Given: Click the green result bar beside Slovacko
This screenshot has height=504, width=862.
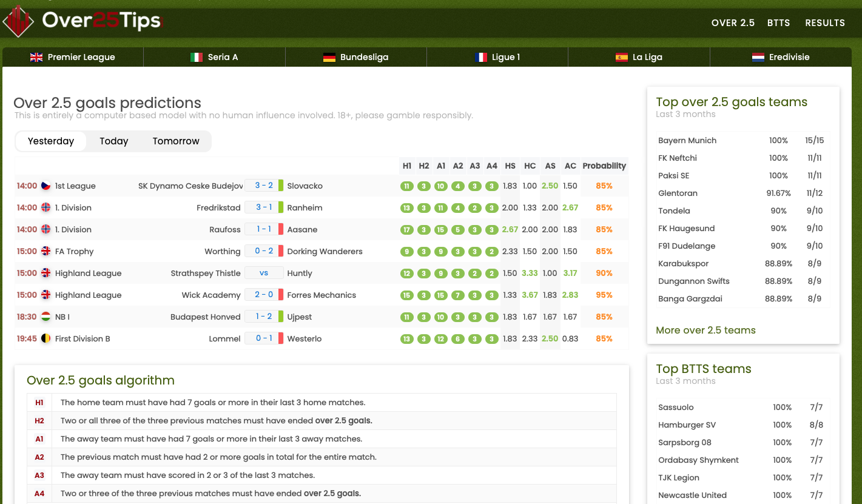Looking at the screenshot, I should (x=281, y=186).
